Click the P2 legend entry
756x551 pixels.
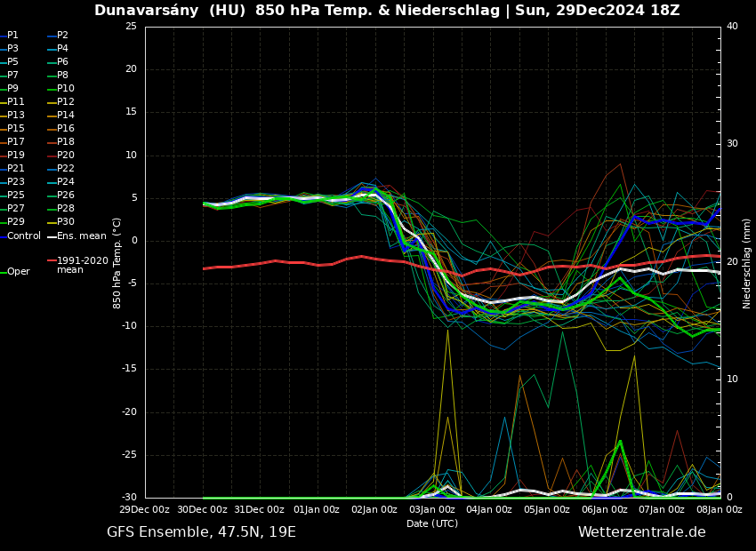click(62, 36)
